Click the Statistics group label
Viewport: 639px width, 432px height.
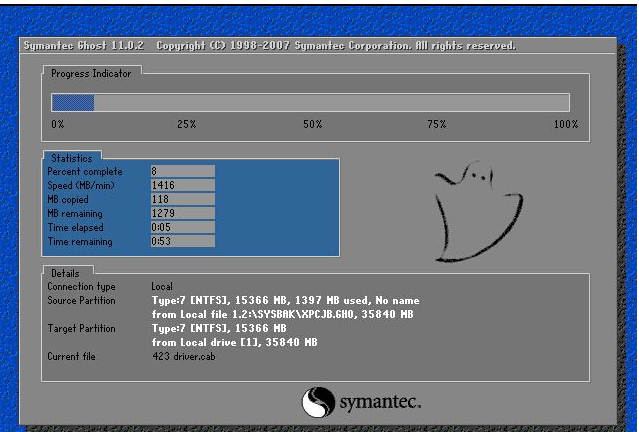tap(70, 158)
